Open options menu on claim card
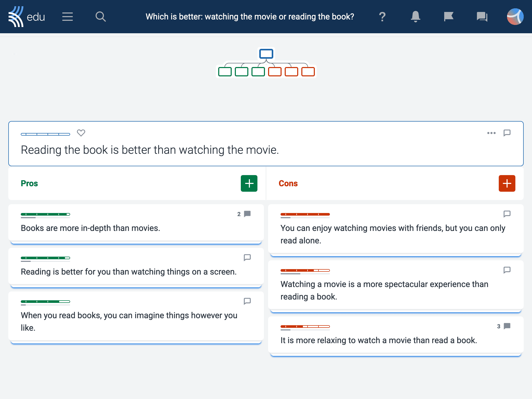Viewport: 532px width, 399px height. coord(491,133)
